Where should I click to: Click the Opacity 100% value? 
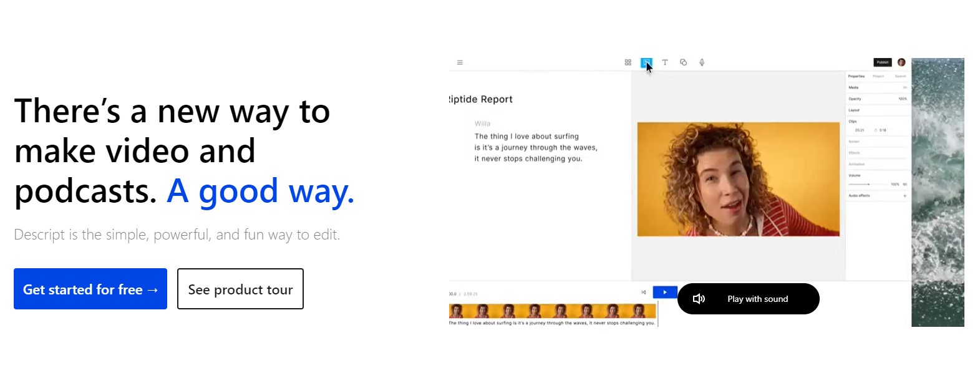click(x=903, y=99)
